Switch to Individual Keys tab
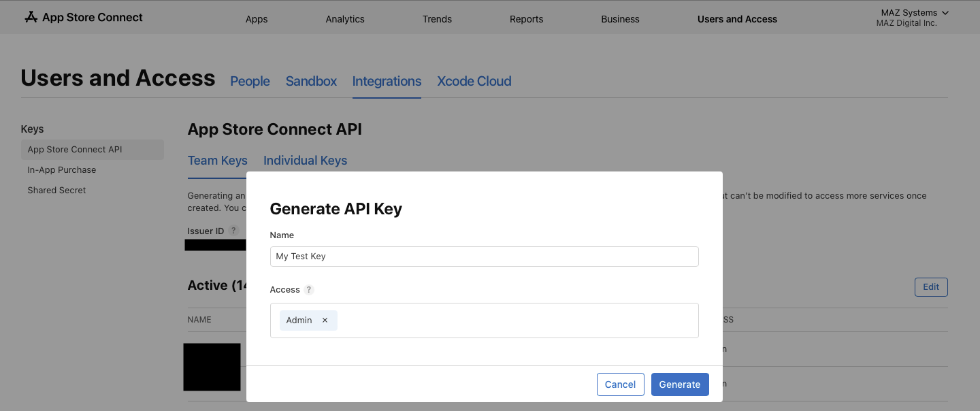The width and height of the screenshot is (980, 411). coord(306,161)
